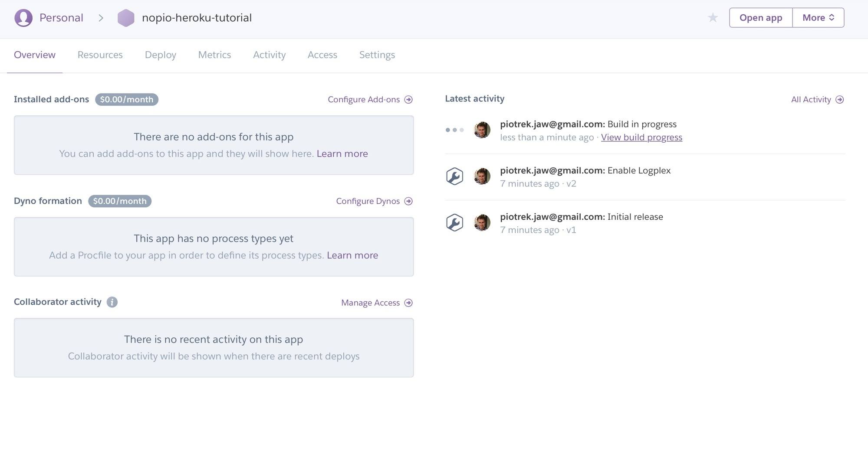
Task: Click the wrench icon for Enable Logplex
Action: pyautogui.click(x=454, y=176)
